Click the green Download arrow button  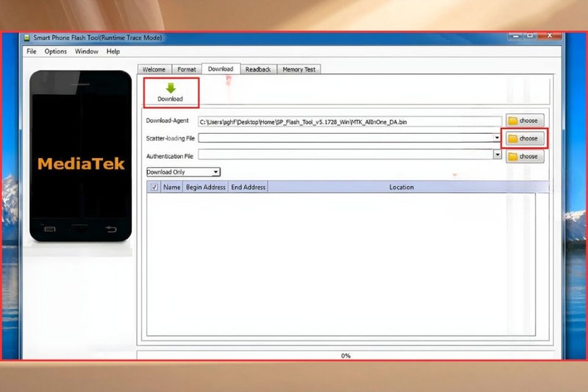tap(171, 92)
